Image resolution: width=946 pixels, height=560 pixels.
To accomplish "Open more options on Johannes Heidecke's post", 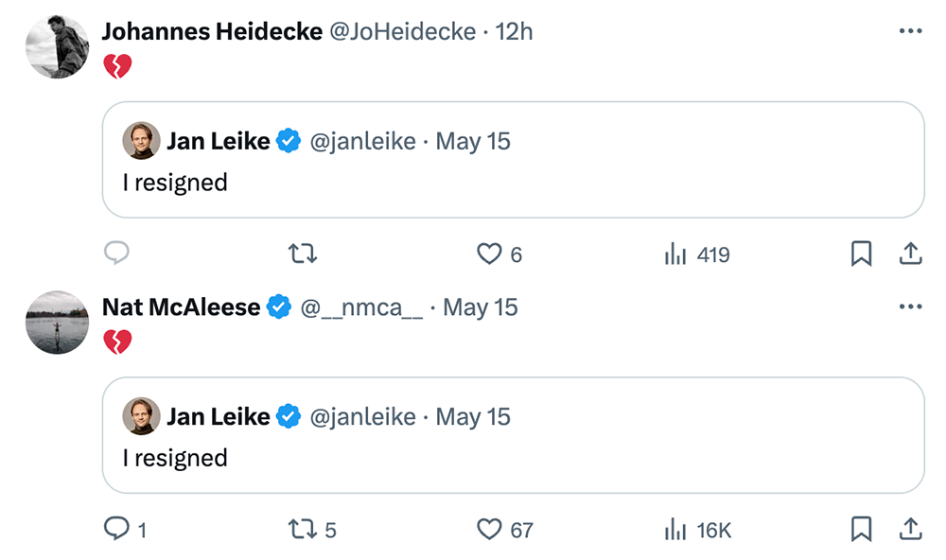I will (910, 31).
